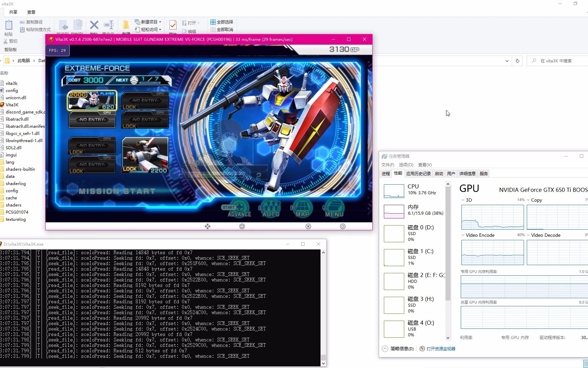Open the Copy graph engine dropdown
This screenshot has width=588, height=368.
point(528,200)
